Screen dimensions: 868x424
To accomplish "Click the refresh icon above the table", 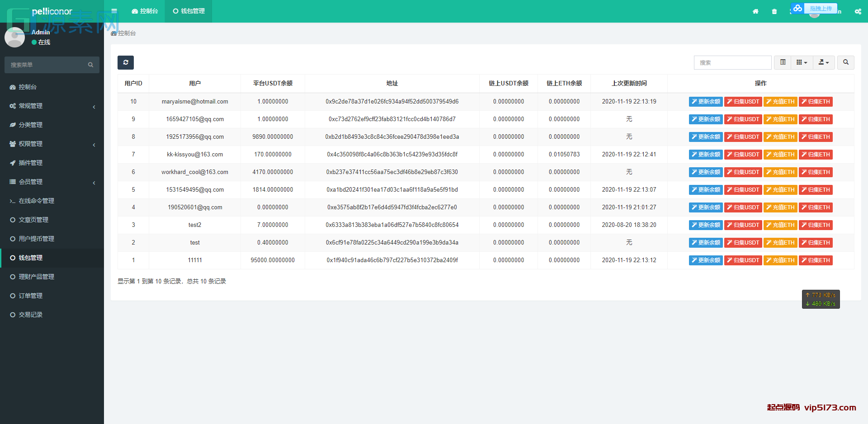I will (126, 62).
